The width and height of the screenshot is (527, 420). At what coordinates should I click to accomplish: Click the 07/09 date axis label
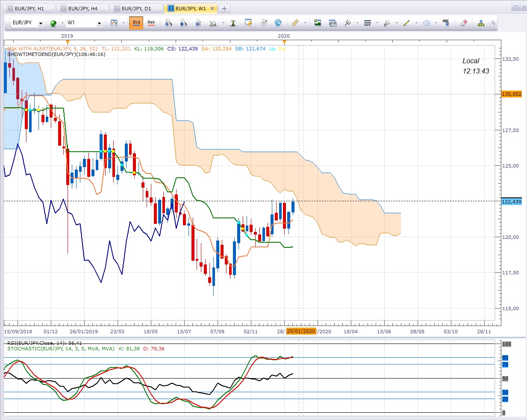pyautogui.click(x=217, y=332)
